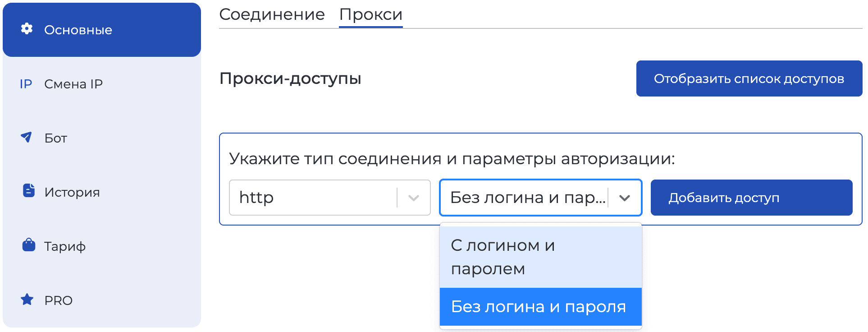The width and height of the screenshot is (868, 332).
Task: Open История via the document icon
Action: click(x=28, y=191)
